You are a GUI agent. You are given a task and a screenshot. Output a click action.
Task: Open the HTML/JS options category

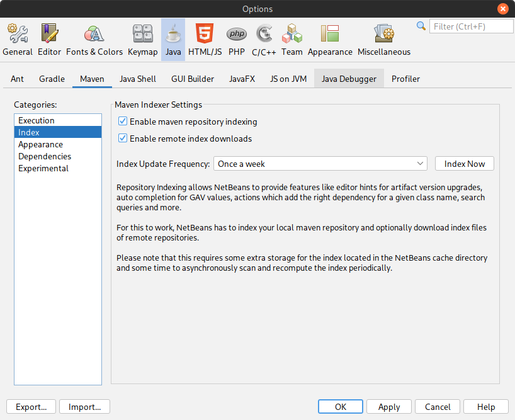coord(205,40)
